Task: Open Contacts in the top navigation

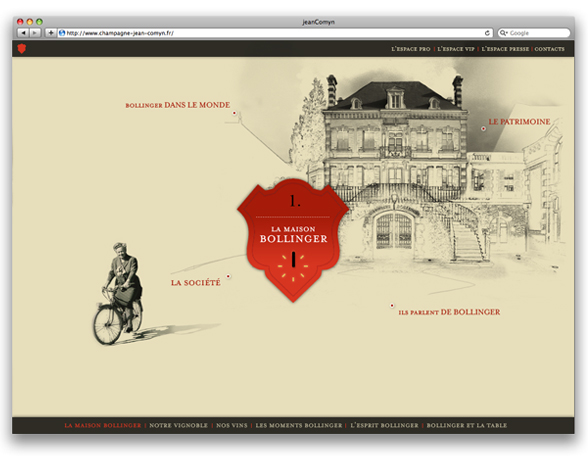Action: click(x=549, y=49)
